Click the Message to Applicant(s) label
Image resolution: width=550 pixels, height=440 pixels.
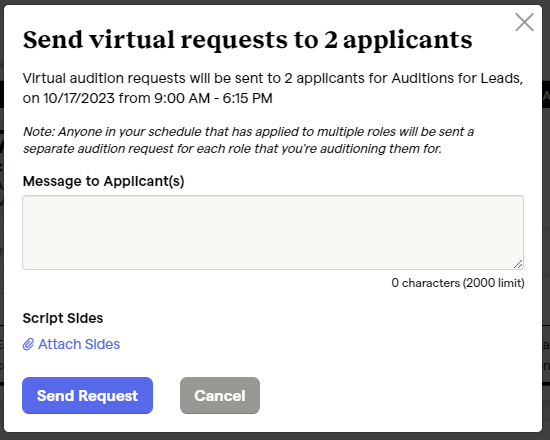[x=103, y=181]
